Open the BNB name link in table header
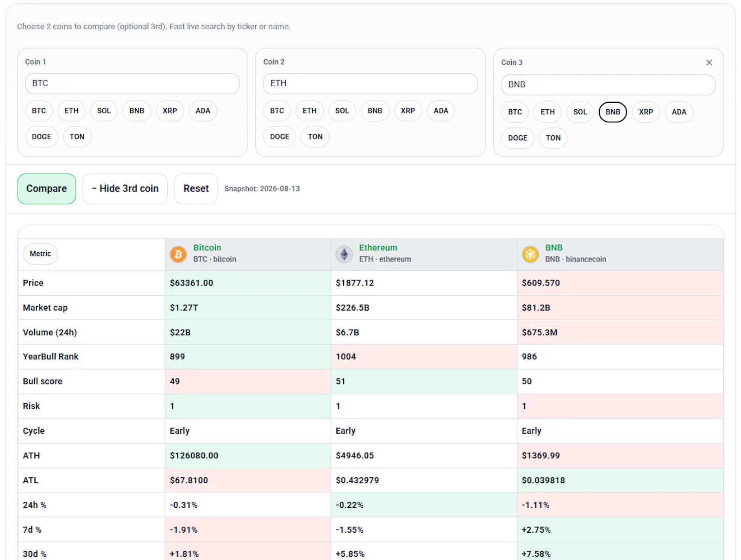Screen dimensions: 741x560 click(554, 248)
